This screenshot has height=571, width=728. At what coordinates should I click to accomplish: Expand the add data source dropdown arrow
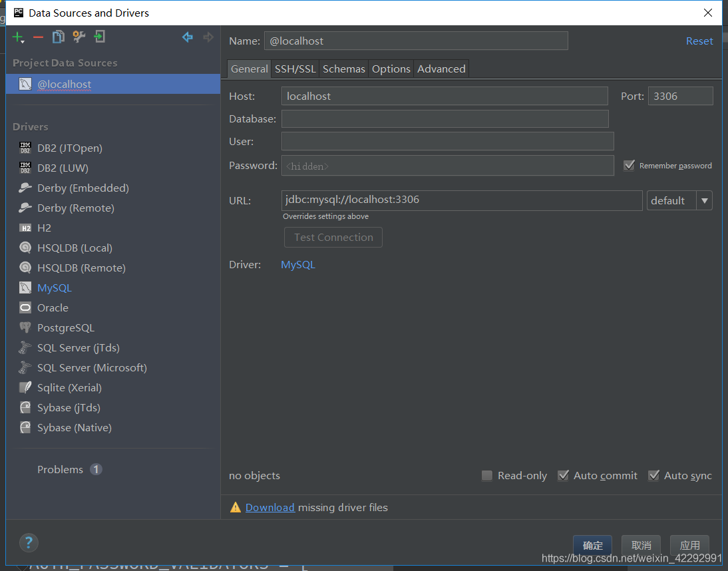coord(22,42)
